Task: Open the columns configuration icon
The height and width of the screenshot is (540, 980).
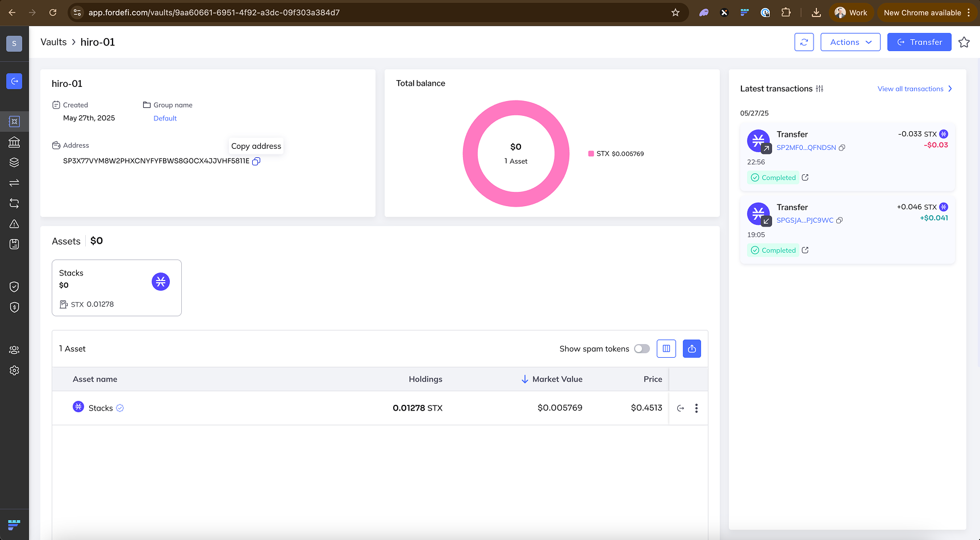Action: point(666,349)
